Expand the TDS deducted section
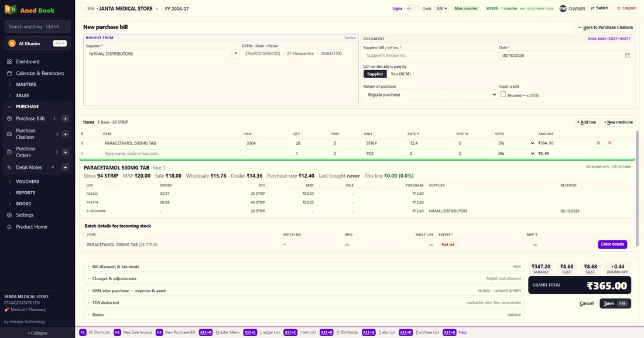 304,303
